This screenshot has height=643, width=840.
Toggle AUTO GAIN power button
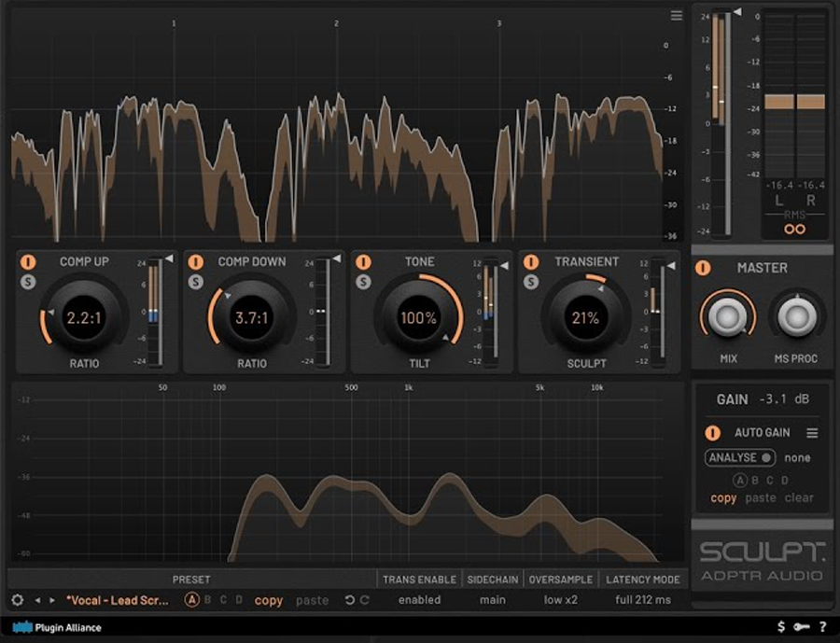[712, 432]
